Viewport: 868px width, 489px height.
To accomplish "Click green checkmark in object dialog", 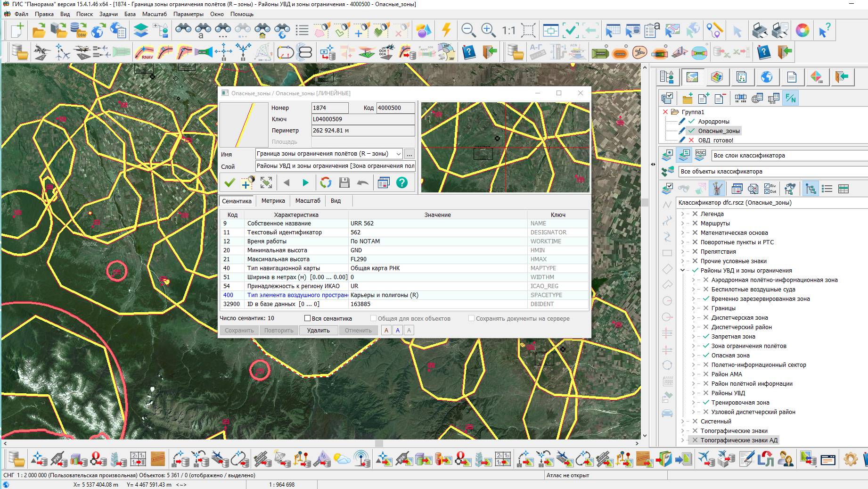I will [229, 182].
